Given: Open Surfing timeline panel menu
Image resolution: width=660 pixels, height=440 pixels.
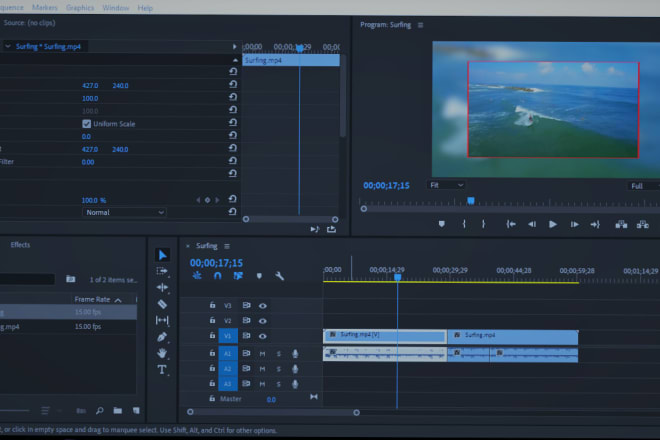Looking at the screenshot, I should pyautogui.click(x=227, y=246).
